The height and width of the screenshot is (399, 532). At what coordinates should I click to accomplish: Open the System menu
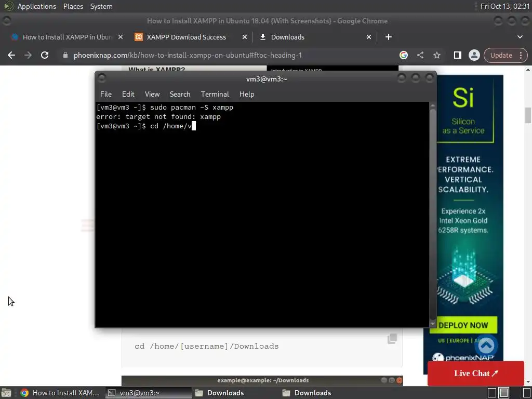click(101, 6)
